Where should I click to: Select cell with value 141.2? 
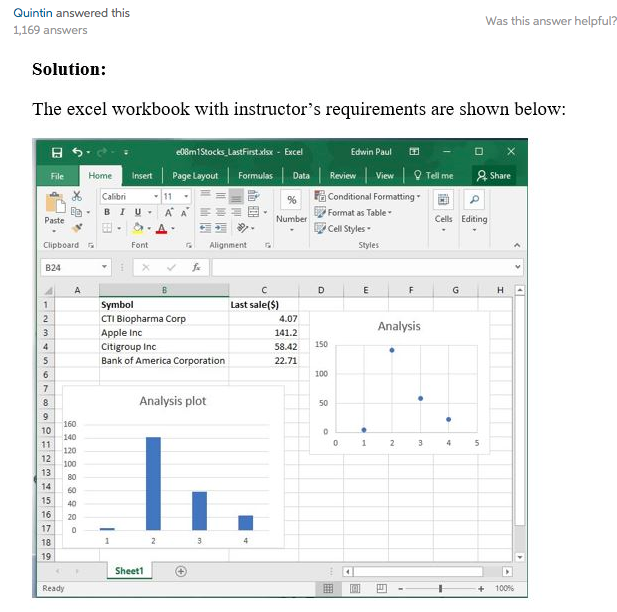(264, 333)
